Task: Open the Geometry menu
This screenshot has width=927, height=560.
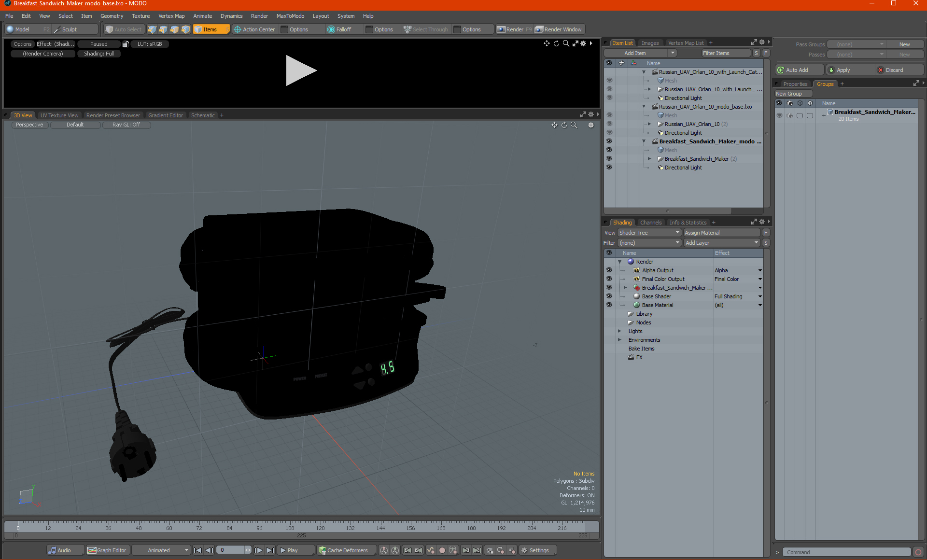Action: [112, 16]
